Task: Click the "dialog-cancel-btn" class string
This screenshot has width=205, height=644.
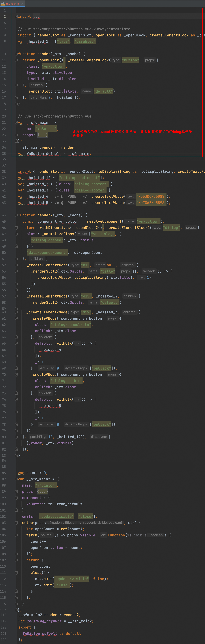Action: click(71, 325)
